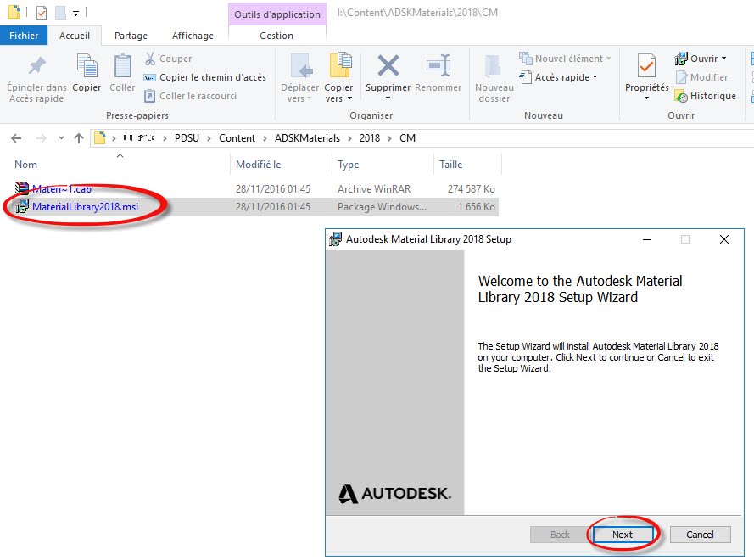The width and height of the screenshot is (754, 560).
Task: Open the Fichier tab
Action: [24, 36]
